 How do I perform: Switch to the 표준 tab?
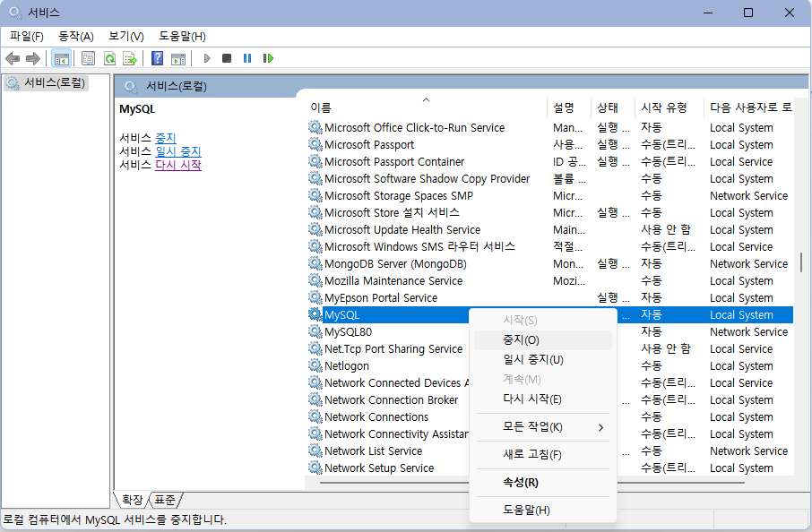(x=165, y=500)
